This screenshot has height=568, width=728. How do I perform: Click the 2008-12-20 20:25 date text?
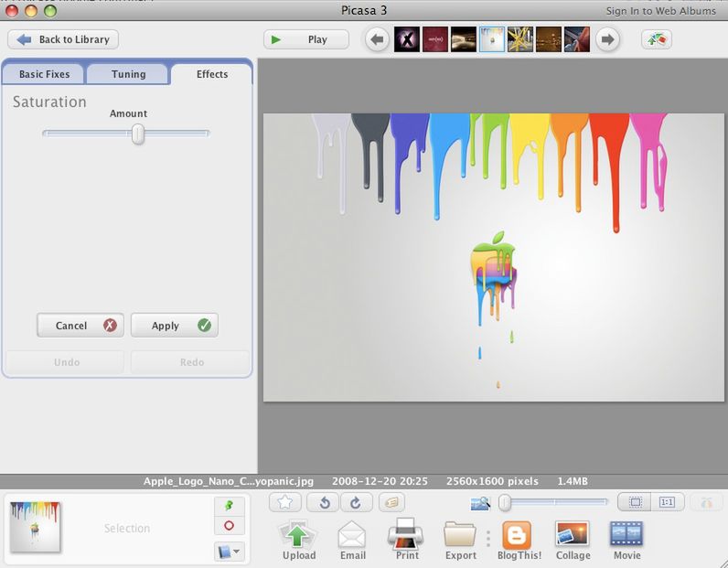click(380, 481)
